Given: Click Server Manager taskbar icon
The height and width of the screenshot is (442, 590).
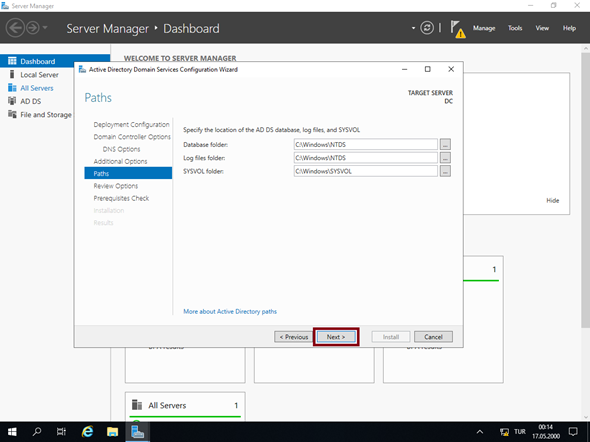Looking at the screenshot, I should tap(137, 432).
